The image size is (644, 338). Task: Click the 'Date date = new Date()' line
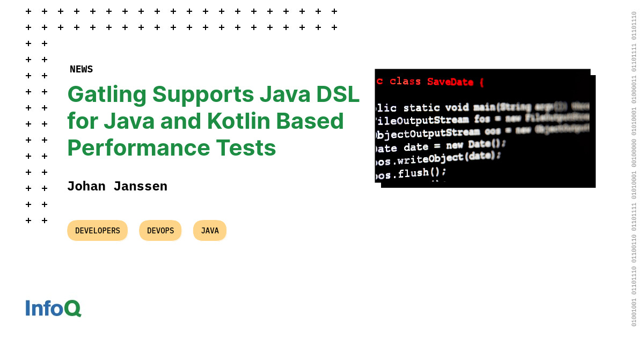440,146
